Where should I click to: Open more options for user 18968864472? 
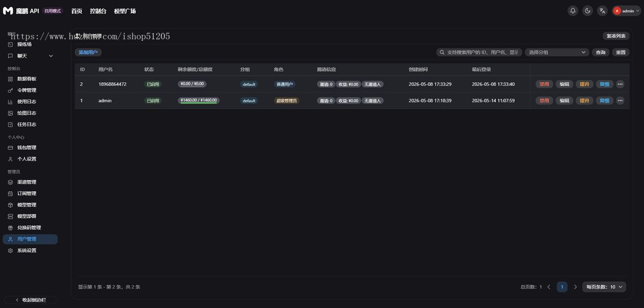click(620, 84)
